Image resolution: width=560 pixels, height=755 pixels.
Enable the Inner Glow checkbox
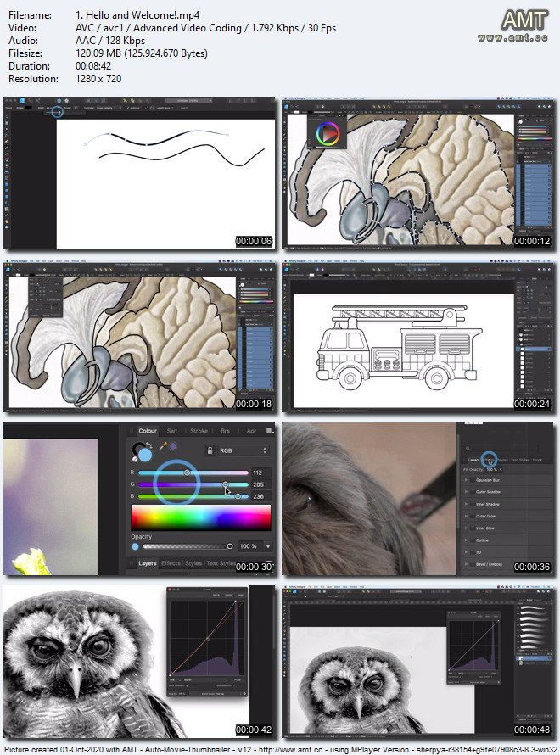tap(473, 528)
